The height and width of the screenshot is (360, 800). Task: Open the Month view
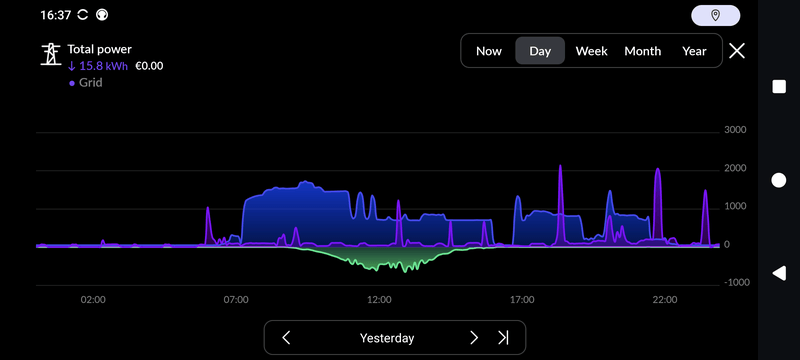tap(642, 51)
